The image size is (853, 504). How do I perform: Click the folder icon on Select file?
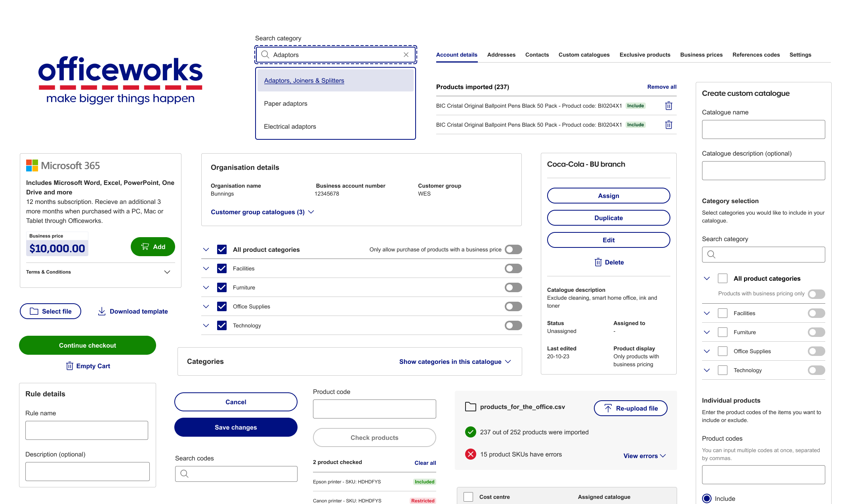click(34, 311)
